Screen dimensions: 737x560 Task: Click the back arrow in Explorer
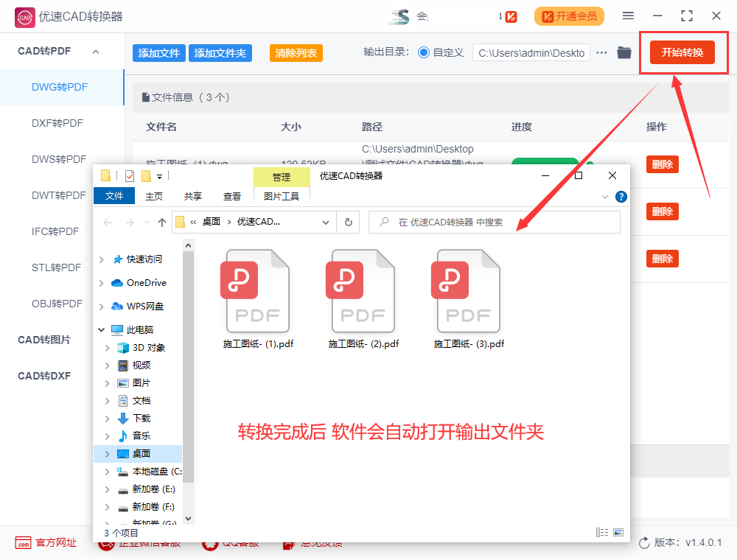point(108,223)
